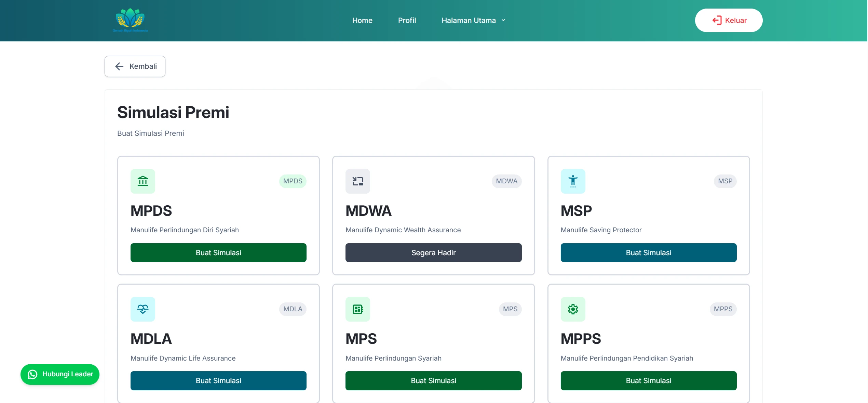Screen dimensions: 868x403
Task: Start Buat Simulasi for MSP
Action: click(648, 252)
